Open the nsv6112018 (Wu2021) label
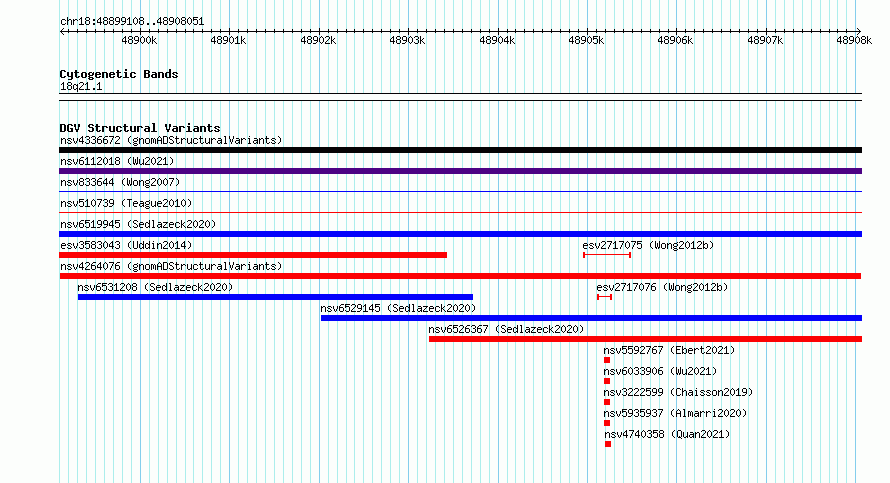 (x=117, y=161)
